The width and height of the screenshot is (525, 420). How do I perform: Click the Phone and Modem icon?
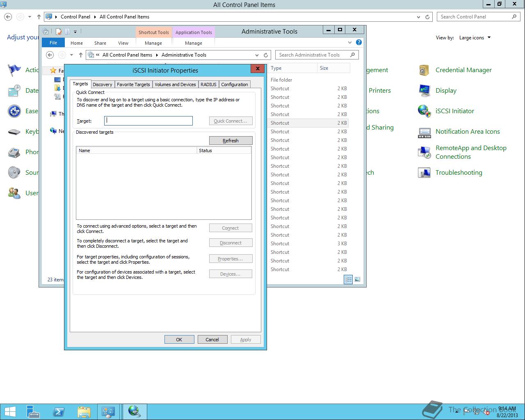pyautogui.click(x=14, y=152)
